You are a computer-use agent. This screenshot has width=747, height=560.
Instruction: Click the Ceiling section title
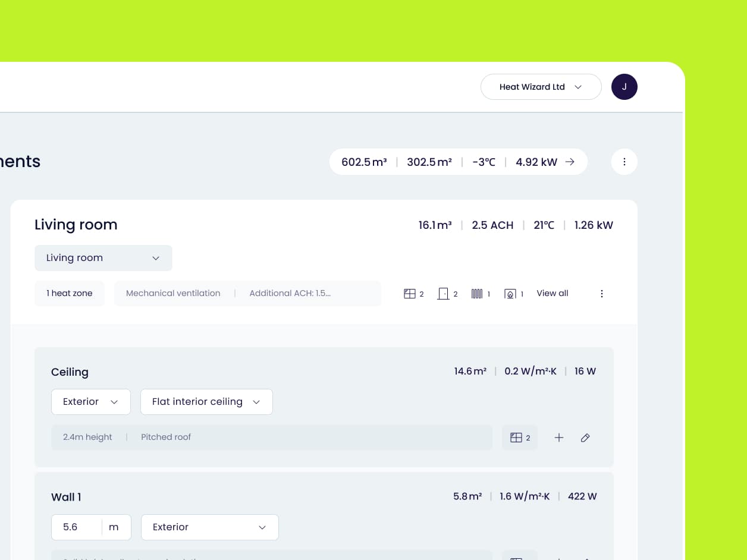(70, 372)
